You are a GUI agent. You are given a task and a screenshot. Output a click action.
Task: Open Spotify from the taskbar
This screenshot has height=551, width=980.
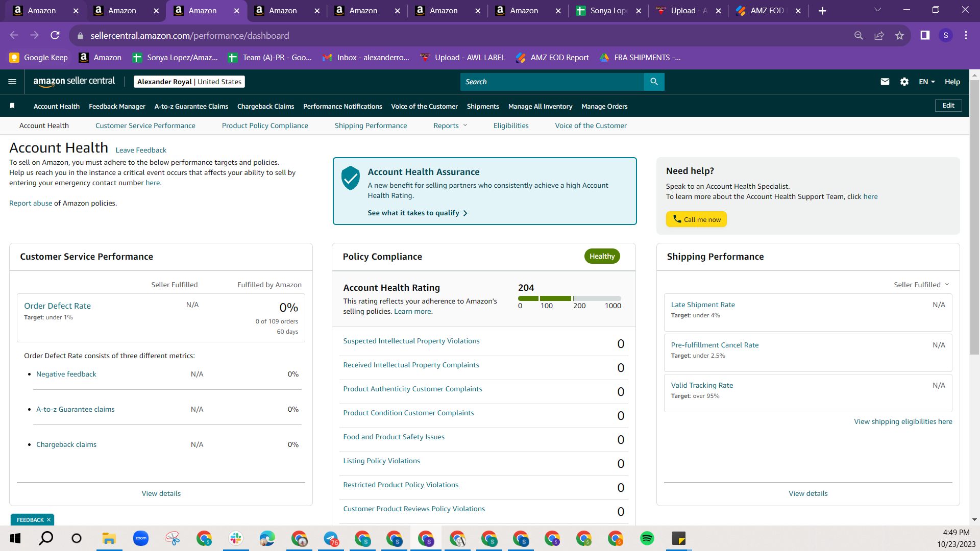647,538
